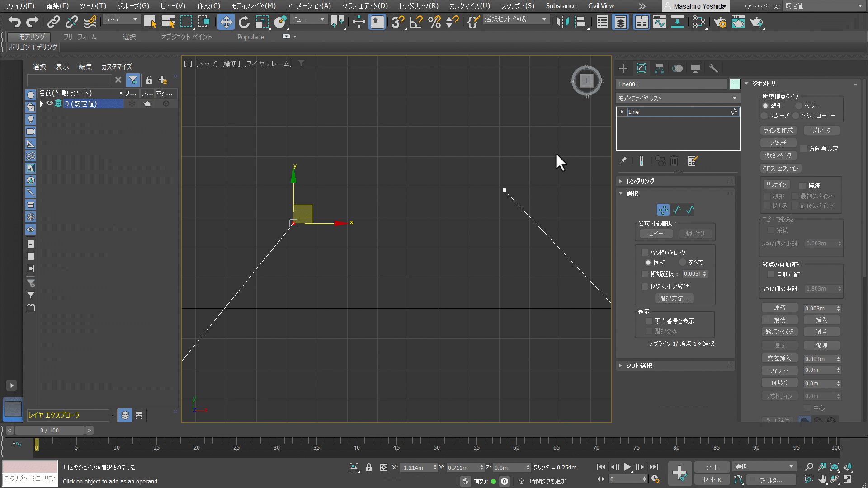
Task: Click Remove modifier trash icon
Action: [x=674, y=161]
